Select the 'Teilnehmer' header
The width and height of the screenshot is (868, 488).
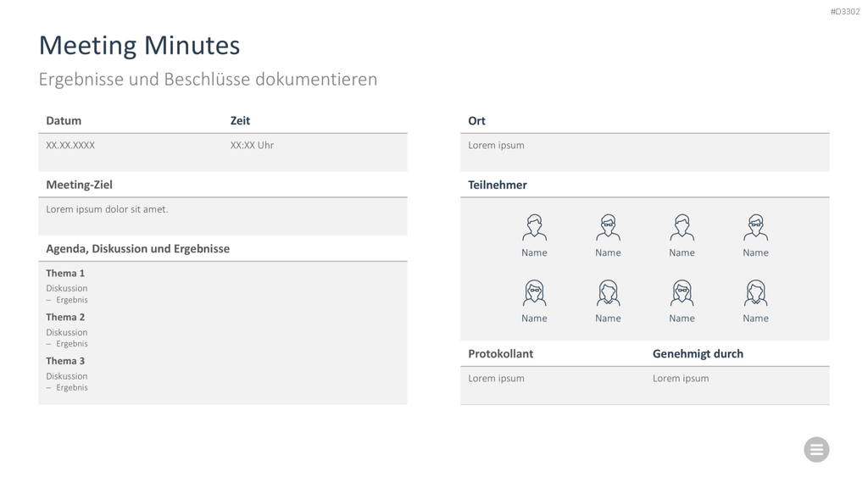pyautogui.click(x=497, y=185)
